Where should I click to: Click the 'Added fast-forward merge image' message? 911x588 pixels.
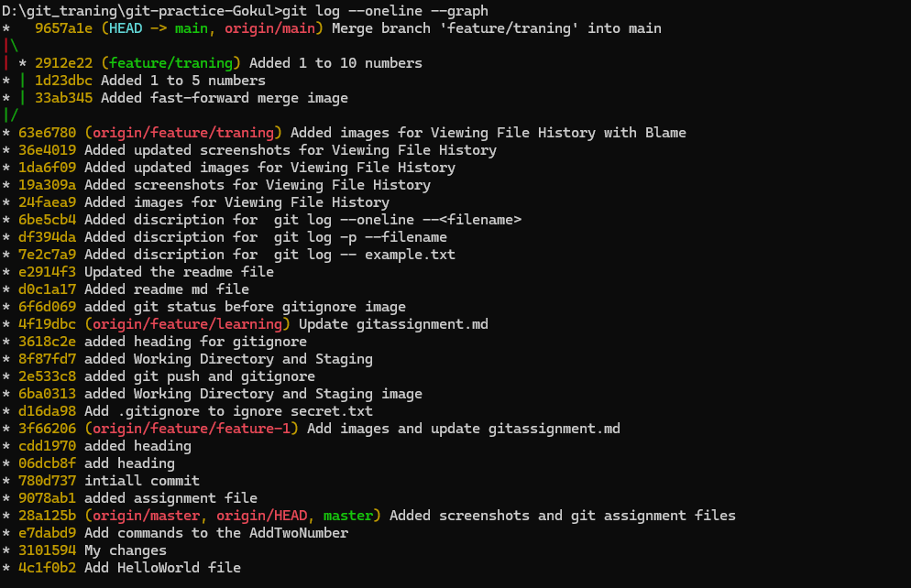point(224,98)
